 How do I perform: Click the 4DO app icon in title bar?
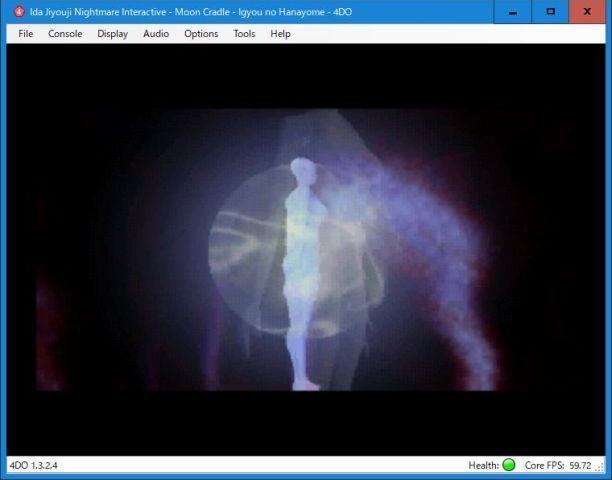point(19,12)
